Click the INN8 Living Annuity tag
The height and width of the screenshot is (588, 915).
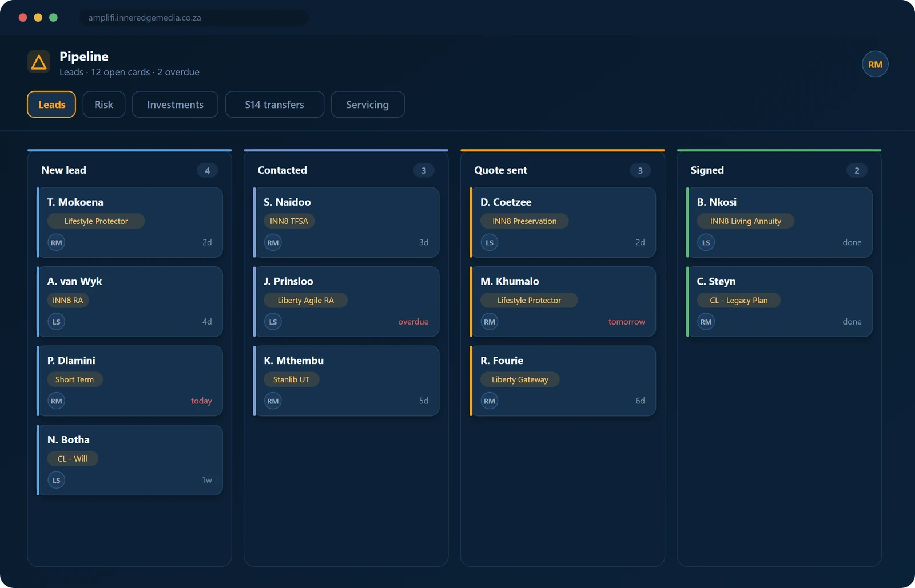(x=746, y=221)
